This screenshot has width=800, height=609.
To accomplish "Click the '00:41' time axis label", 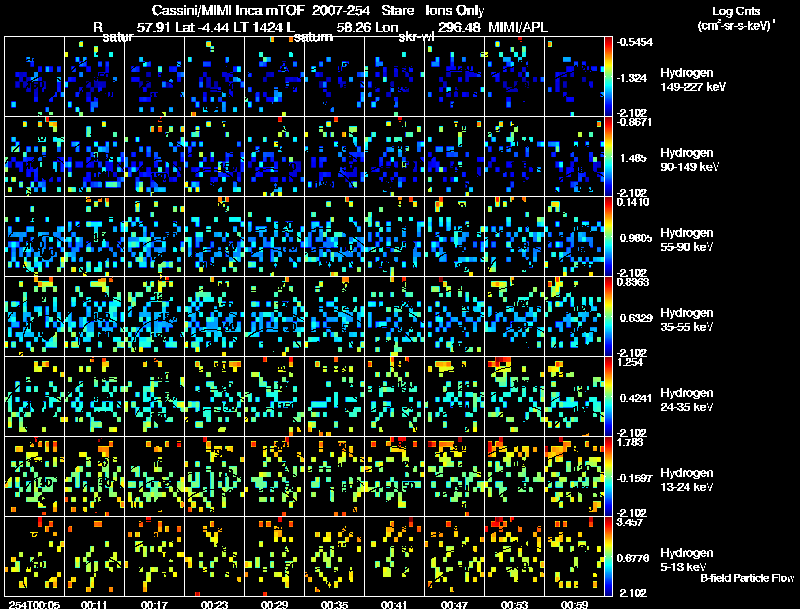I will point(394,604).
